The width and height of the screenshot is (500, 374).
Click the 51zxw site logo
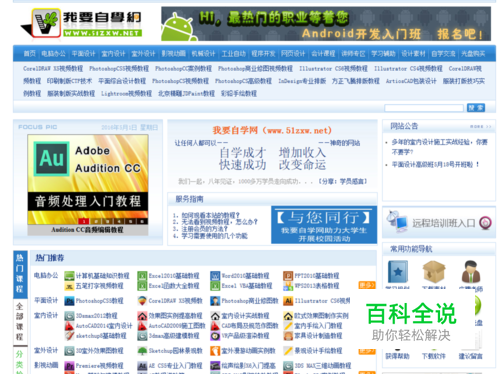tap(81, 23)
